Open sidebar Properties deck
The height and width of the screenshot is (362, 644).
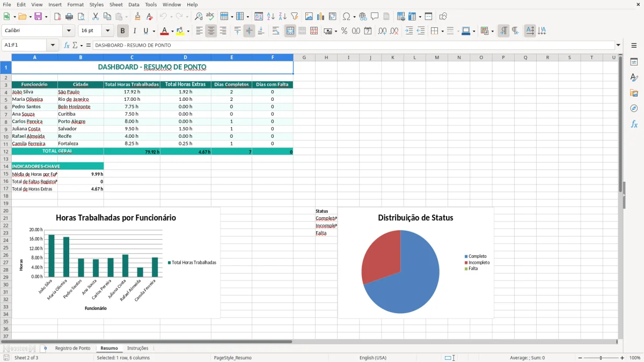coord(634,62)
